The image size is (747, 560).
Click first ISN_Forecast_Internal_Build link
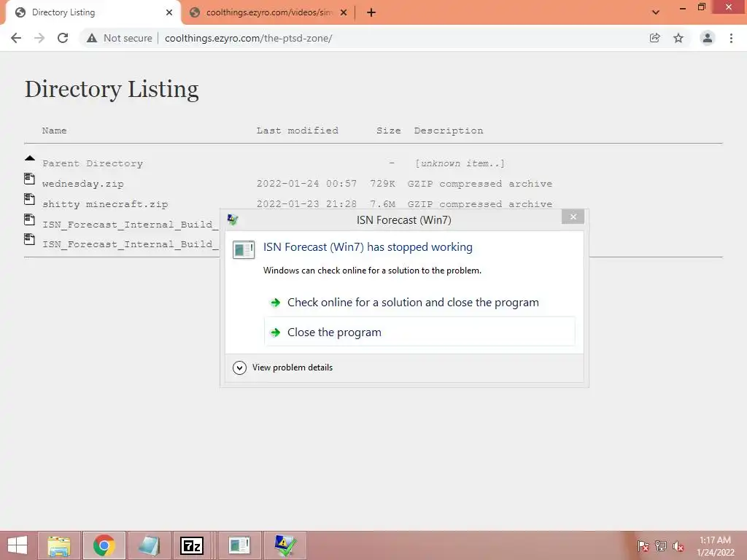pyautogui.click(x=130, y=225)
